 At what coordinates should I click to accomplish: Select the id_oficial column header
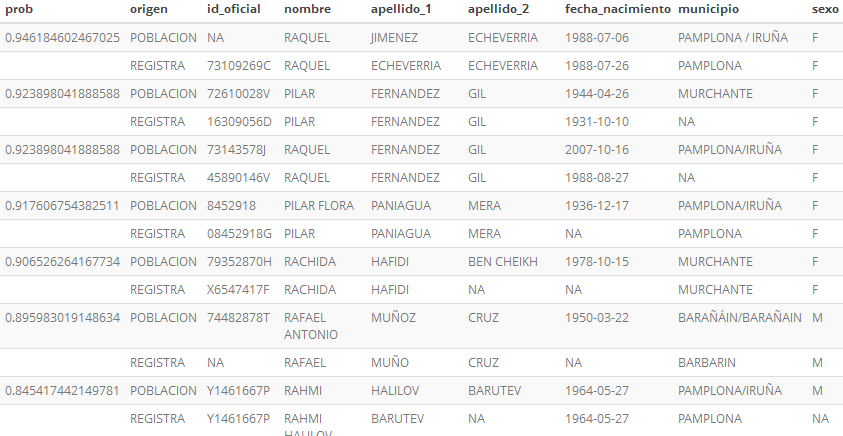pyautogui.click(x=233, y=9)
